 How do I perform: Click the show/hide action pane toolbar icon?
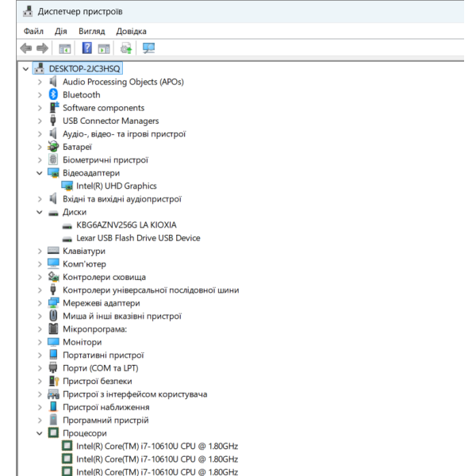pyautogui.click(x=104, y=48)
